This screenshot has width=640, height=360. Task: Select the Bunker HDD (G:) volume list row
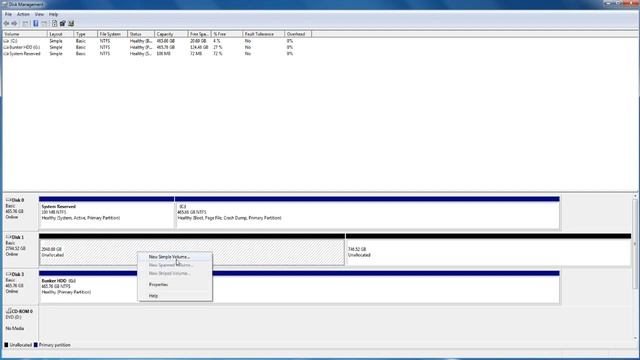[157, 47]
